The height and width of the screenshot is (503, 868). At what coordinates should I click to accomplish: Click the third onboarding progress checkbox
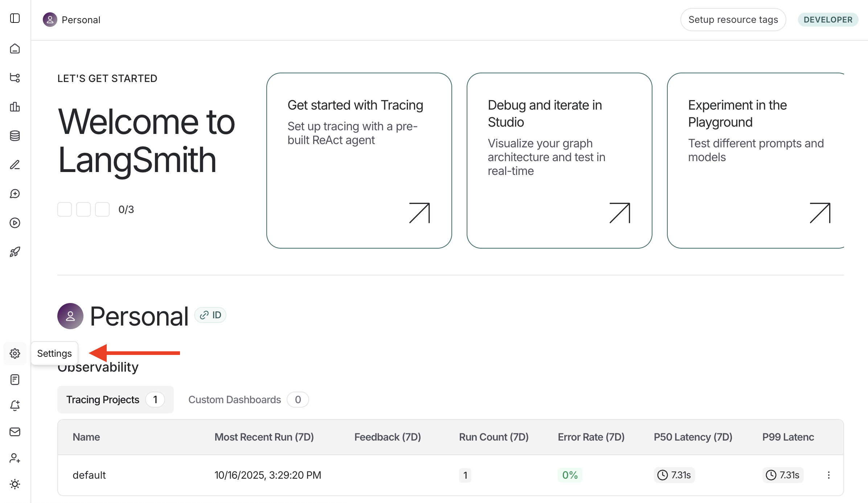102,209
